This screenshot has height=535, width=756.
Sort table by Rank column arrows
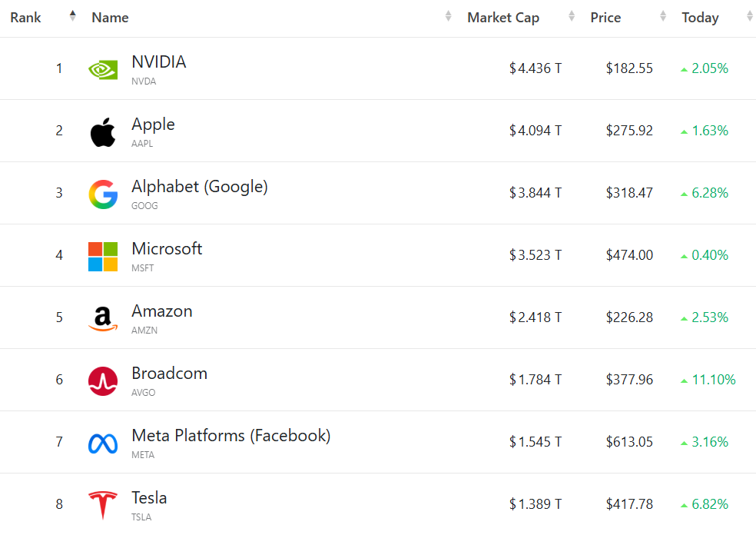coord(72,16)
